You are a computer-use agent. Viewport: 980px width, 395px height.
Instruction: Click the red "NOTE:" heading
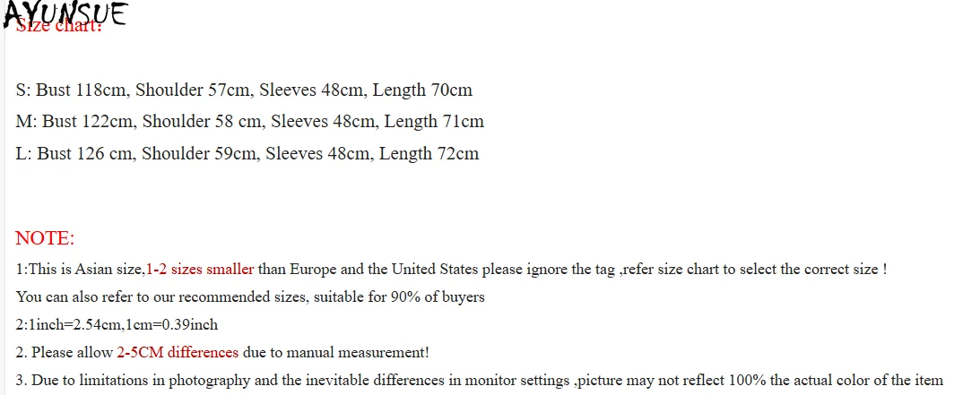pyautogui.click(x=45, y=238)
